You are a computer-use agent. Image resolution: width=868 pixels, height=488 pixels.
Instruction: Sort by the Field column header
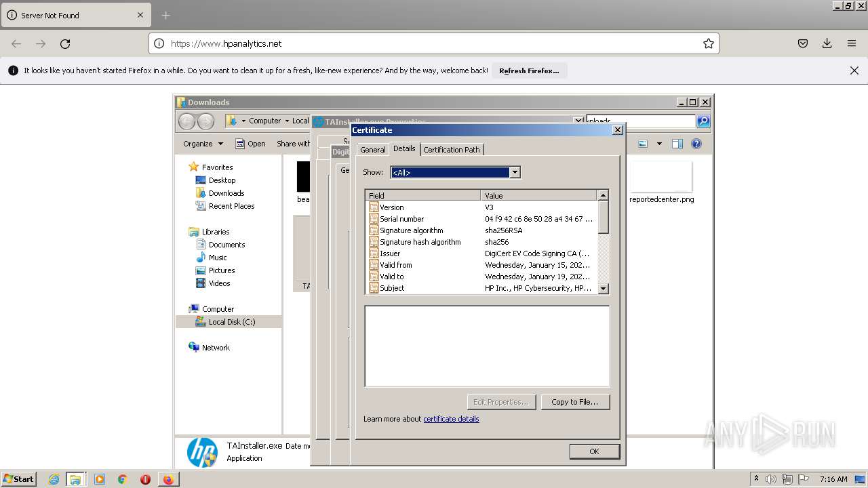click(x=423, y=196)
